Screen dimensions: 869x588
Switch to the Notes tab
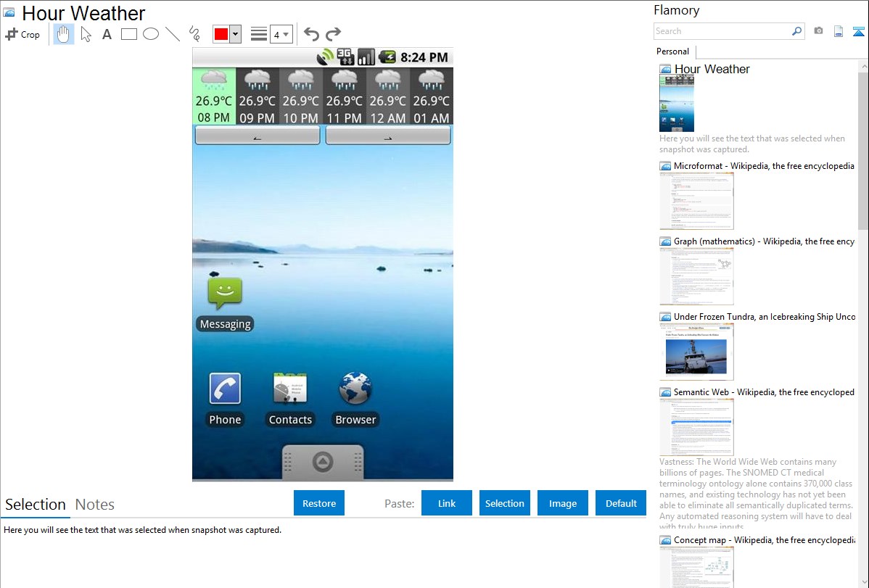[x=94, y=505]
